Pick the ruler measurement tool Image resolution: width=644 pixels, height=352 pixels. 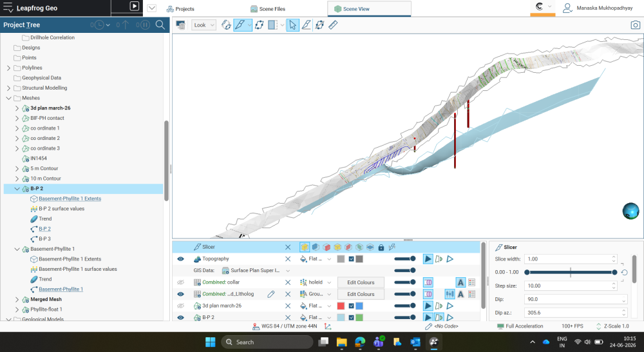[x=333, y=25]
